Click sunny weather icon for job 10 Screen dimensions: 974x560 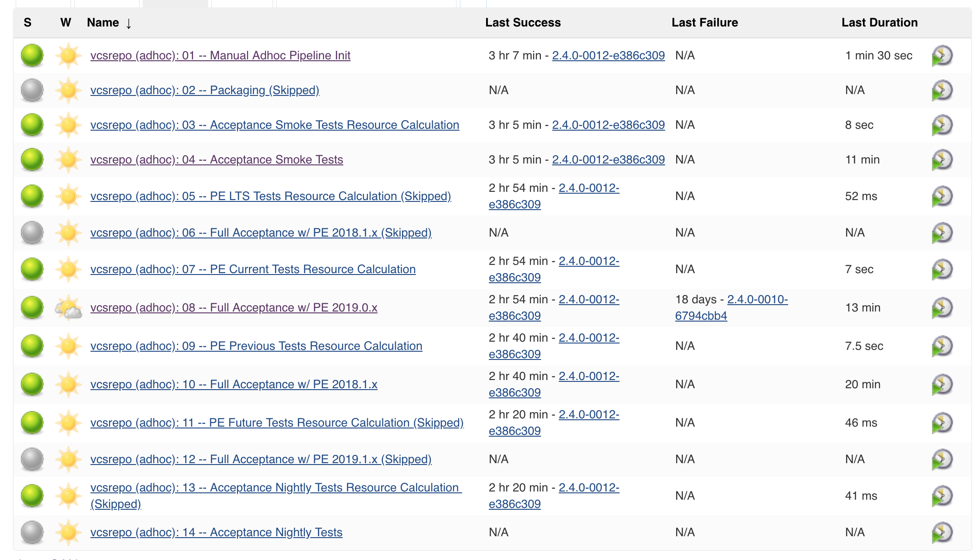(x=68, y=384)
